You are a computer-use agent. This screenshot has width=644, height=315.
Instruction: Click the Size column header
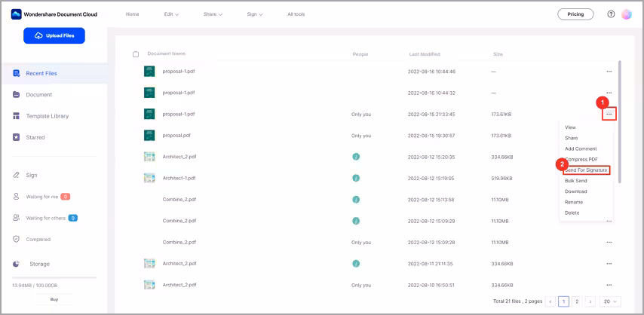pos(498,54)
